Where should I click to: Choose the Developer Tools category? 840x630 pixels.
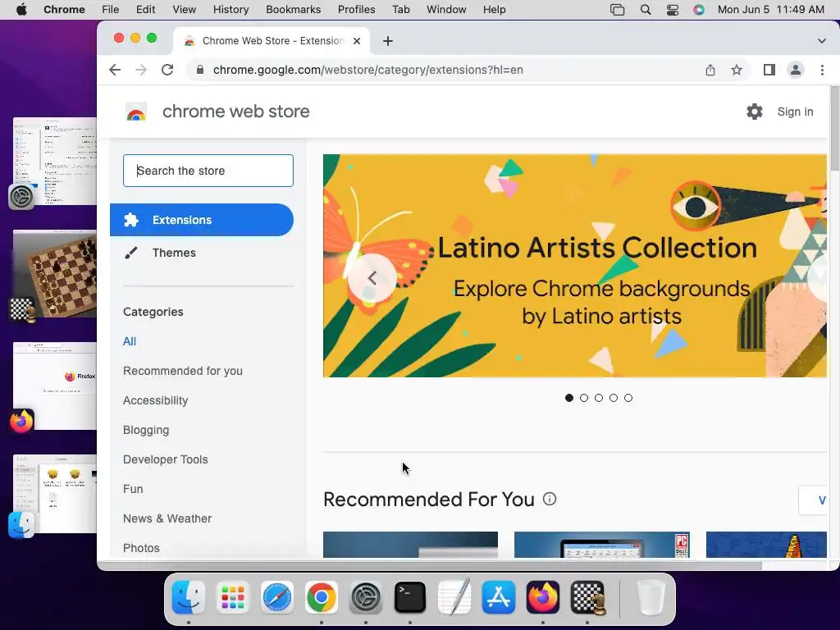(166, 459)
